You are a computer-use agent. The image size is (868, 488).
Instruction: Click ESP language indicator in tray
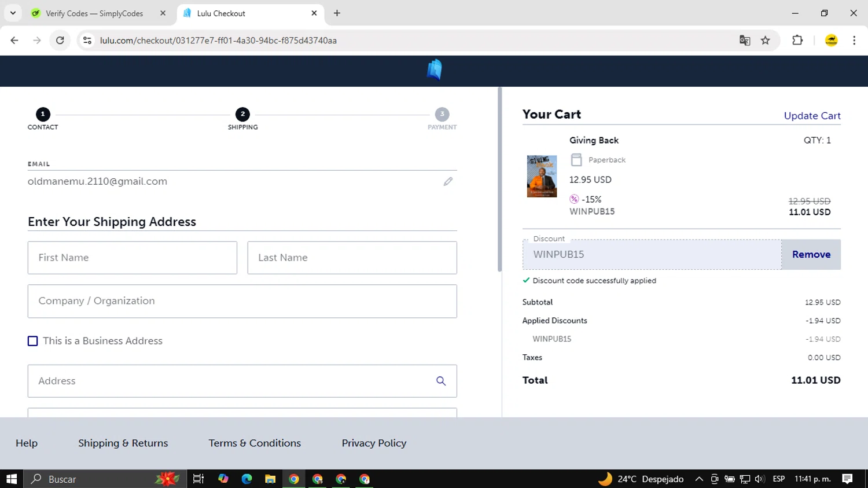(779, 479)
